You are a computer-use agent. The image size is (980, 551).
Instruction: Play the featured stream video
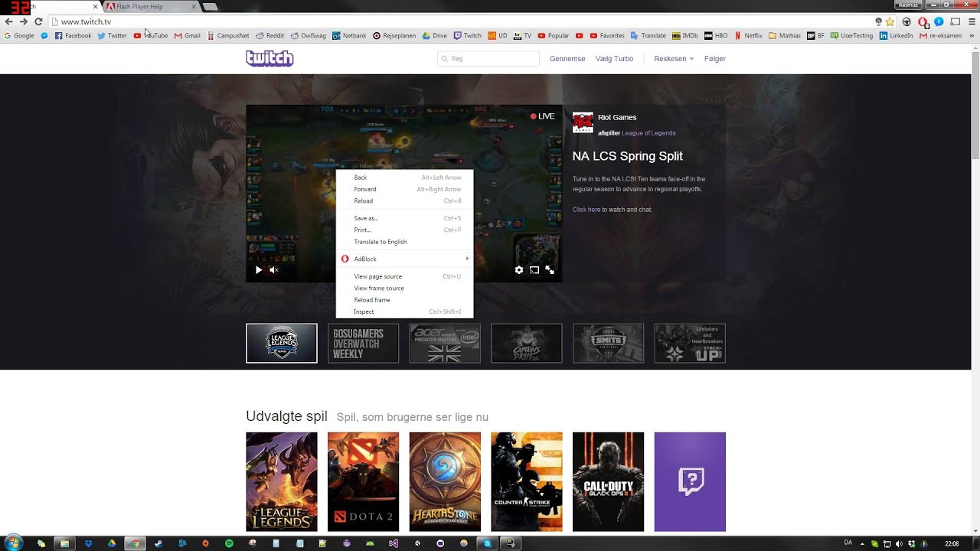[259, 269]
